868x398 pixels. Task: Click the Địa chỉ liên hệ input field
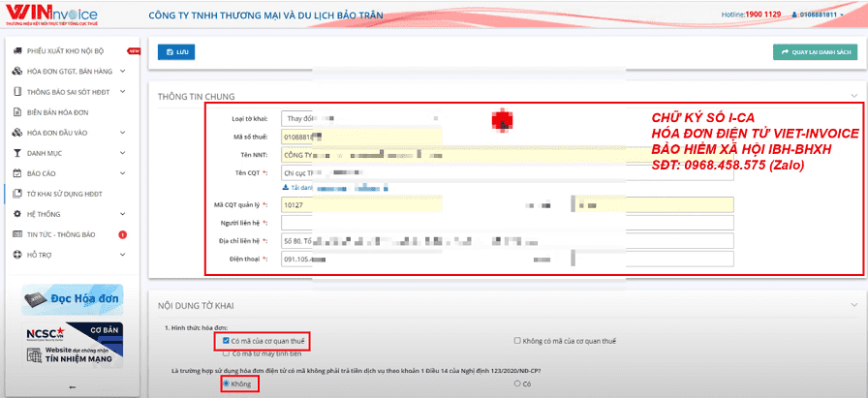(507, 241)
